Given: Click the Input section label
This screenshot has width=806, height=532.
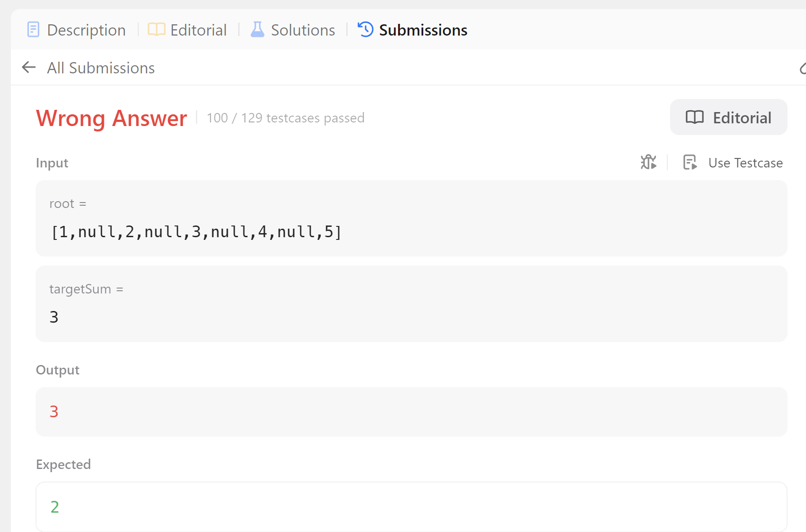Looking at the screenshot, I should coord(52,163).
